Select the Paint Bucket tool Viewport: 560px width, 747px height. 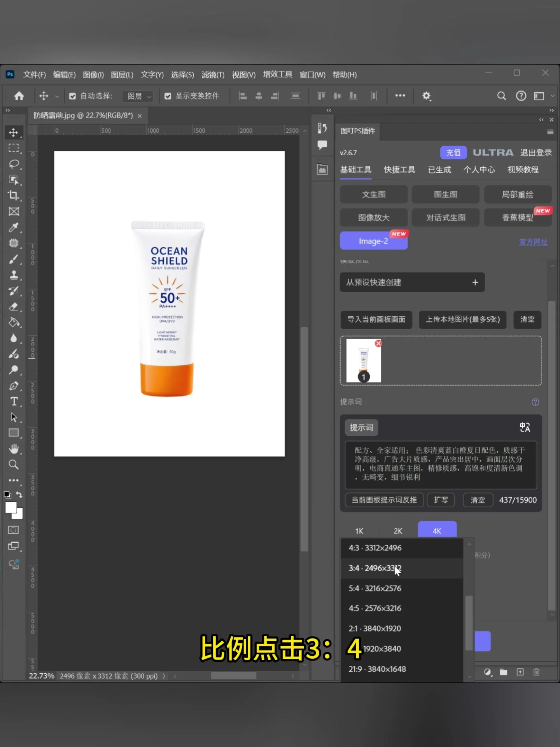14,323
